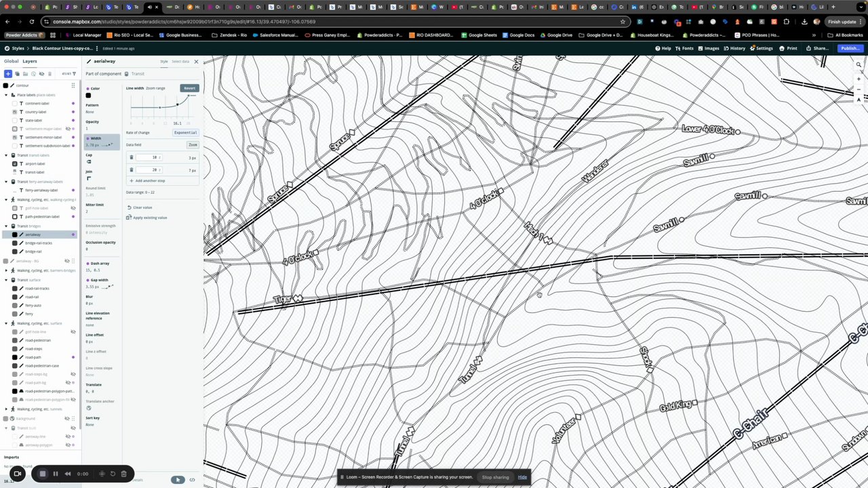
Task: Click the delete layers trash icon in toolbar
Action: pyautogui.click(x=50, y=73)
